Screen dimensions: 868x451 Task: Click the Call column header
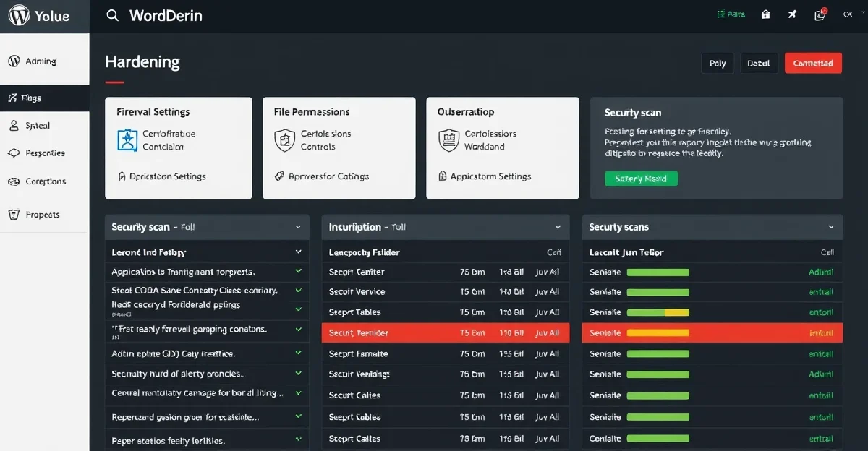click(x=827, y=252)
